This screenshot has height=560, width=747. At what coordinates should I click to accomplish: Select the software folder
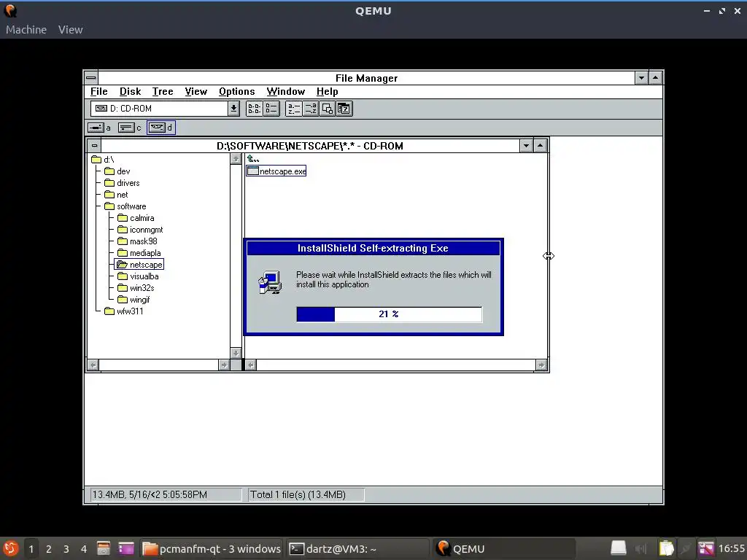125,206
